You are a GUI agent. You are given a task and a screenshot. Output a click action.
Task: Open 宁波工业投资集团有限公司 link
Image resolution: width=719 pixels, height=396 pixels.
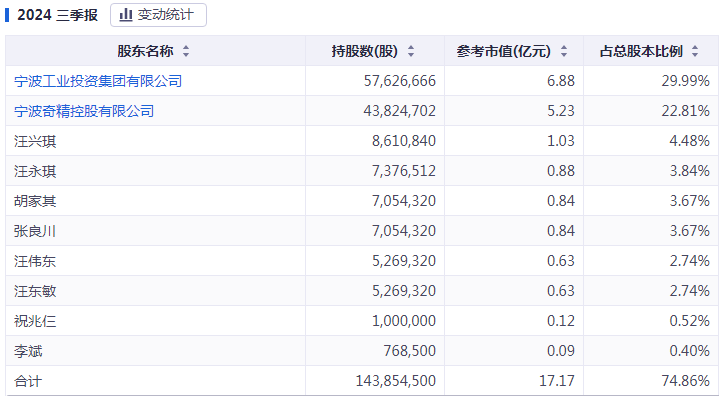click(x=98, y=81)
